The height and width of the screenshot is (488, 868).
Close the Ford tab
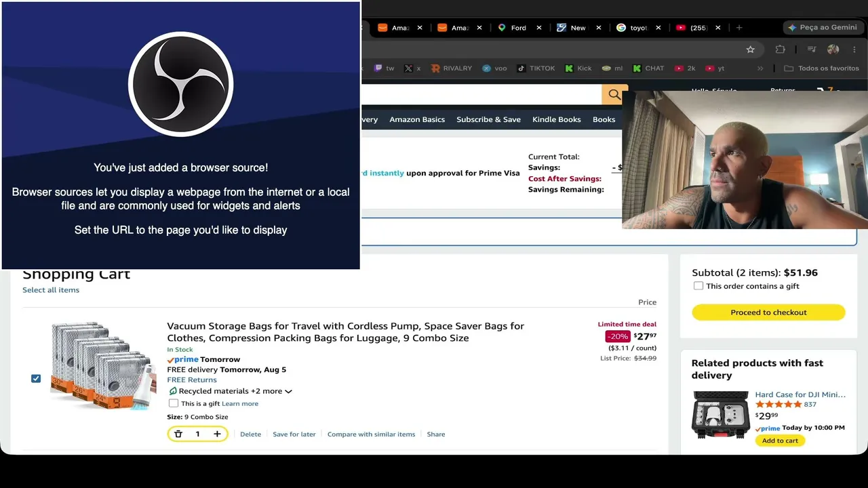click(x=539, y=28)
